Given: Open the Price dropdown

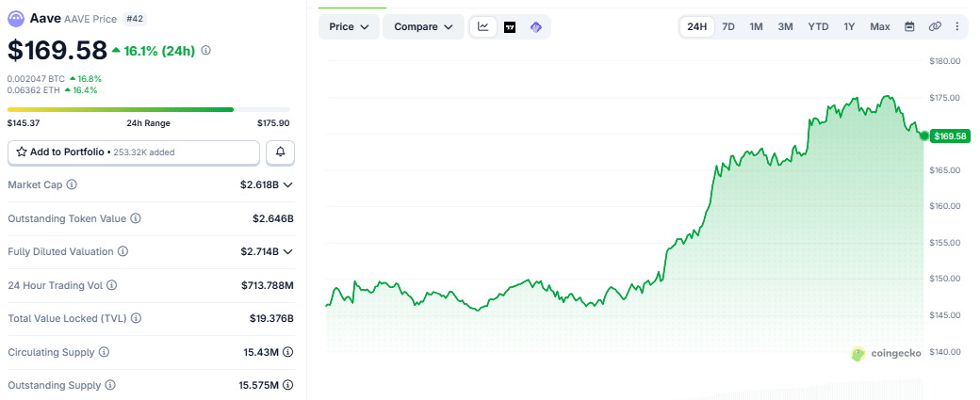Looking at the screenshot, I should click(349, 27).
